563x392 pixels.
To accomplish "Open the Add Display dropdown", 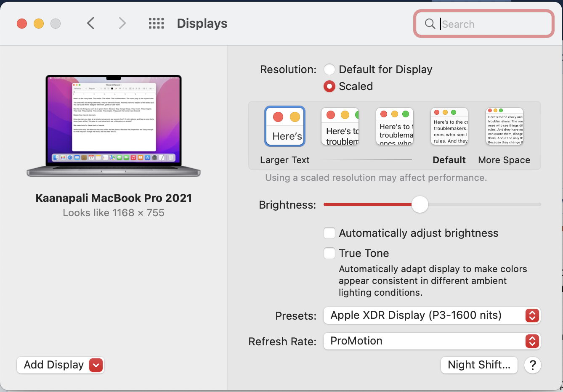I will pos(61,365).
